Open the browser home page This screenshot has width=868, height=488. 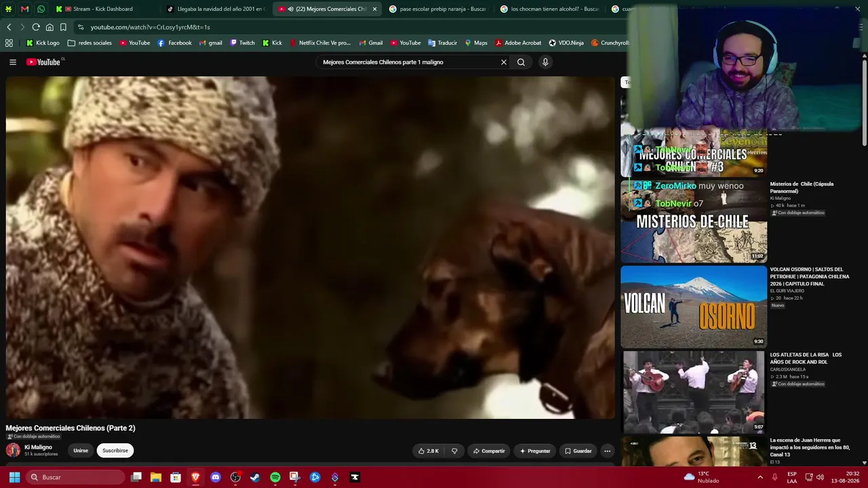50,27
